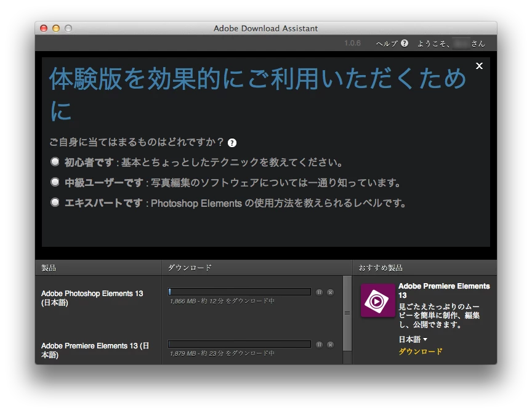Click the Photoshop Elements 13 progress bar

pos(239,292)
